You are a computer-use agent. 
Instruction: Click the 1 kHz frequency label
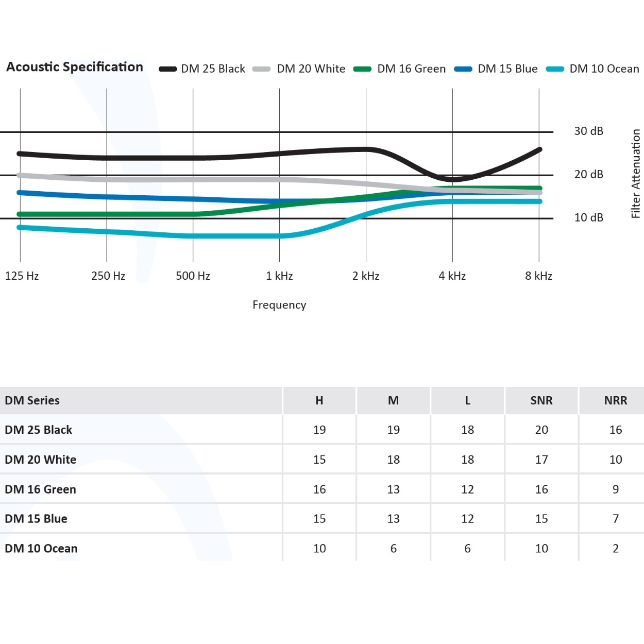[279, 276]
